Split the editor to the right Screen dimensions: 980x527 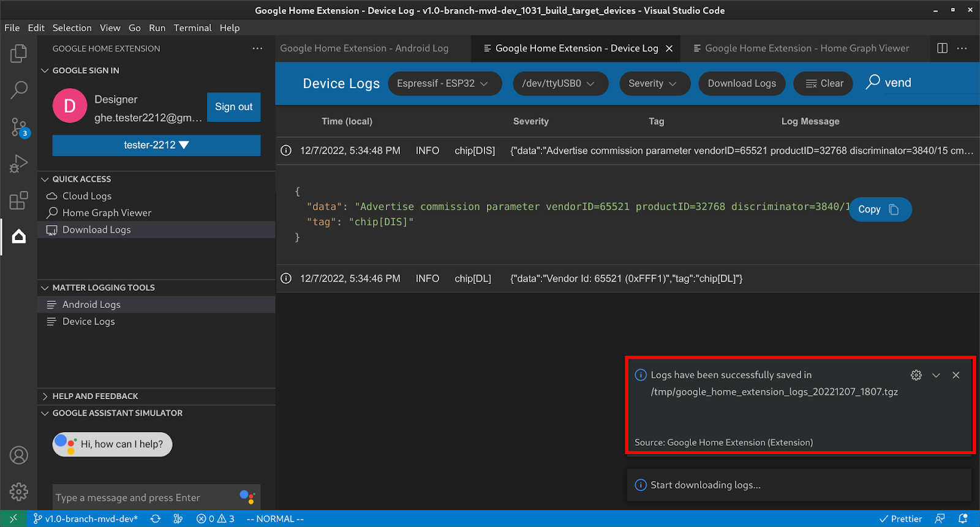pos(942,48)
